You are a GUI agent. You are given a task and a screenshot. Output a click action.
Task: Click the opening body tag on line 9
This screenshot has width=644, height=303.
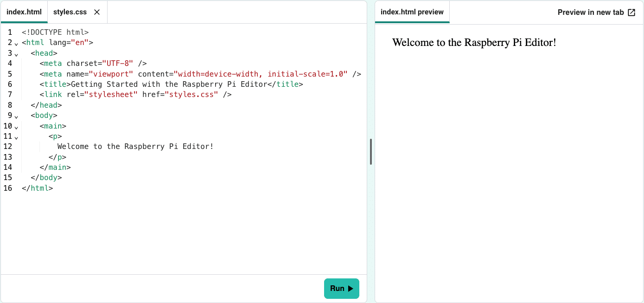pos(44,116)
